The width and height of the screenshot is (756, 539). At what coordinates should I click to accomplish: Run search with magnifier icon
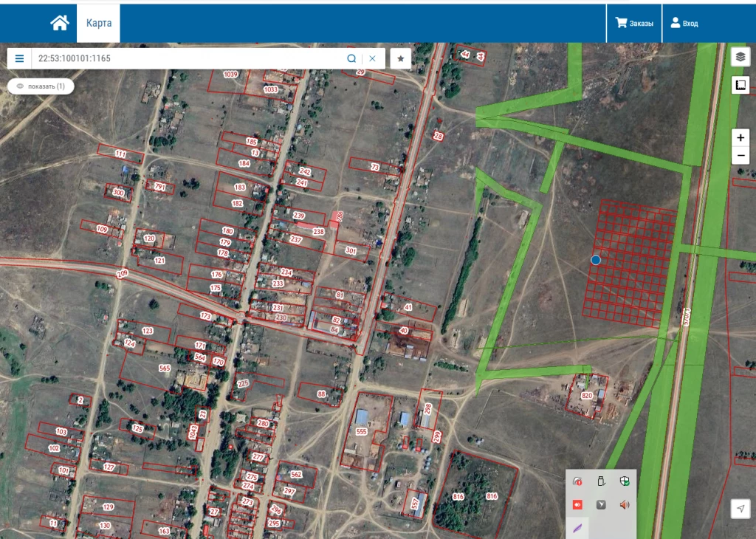351,58
